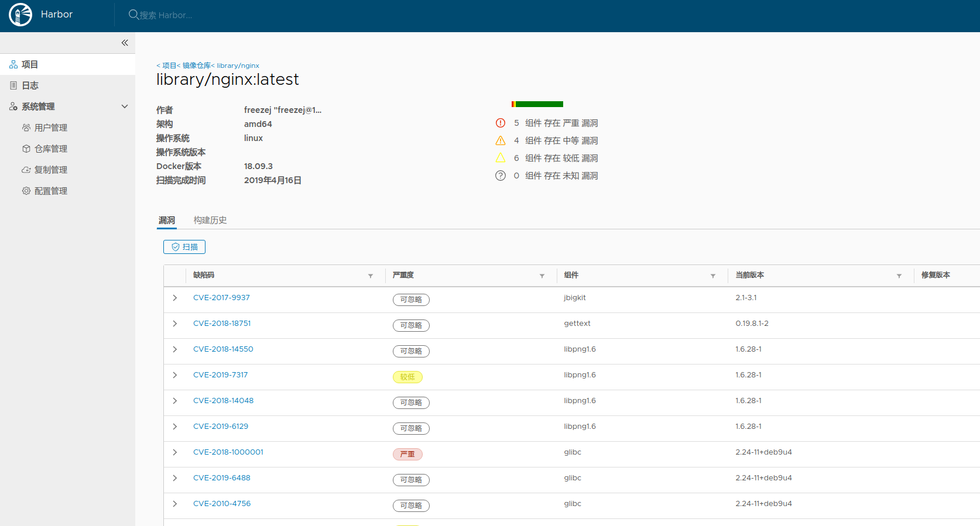The image size is (980, 526).
Task: Go to library/nginx breadcrumb link
Action: [238, 66]
